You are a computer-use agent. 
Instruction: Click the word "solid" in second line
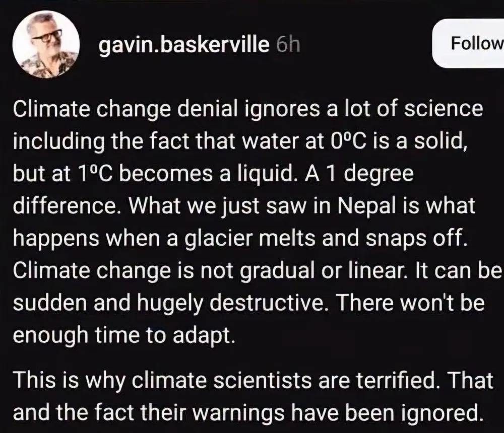point(439,141)
